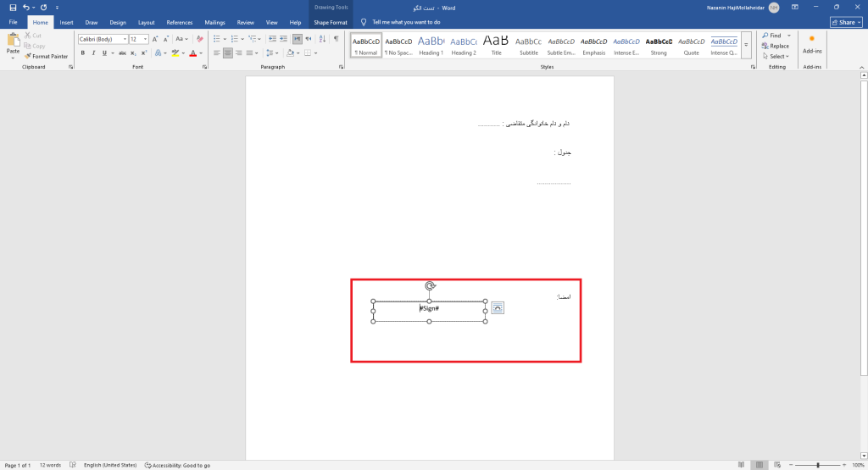The width and height of the screenshot is (868, 470).
Task: Click the Save icon in title bar
Action: click(13, 8)
